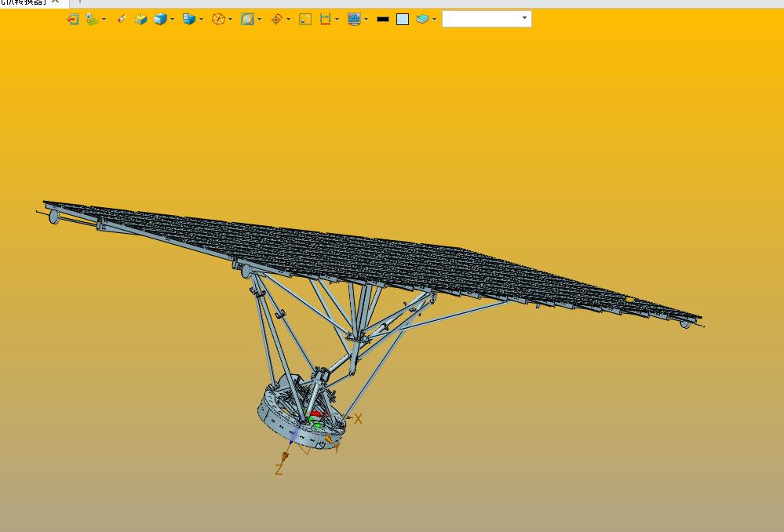Image resolution: width=784 pixels, height=532 pixels.
Task: Click the magnifier section-view icon
Action: coord(247,19)
